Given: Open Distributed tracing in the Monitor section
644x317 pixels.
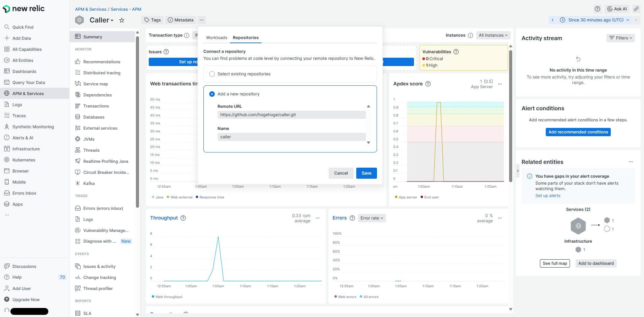Looking at the screenshot, I should click(102, 73).
